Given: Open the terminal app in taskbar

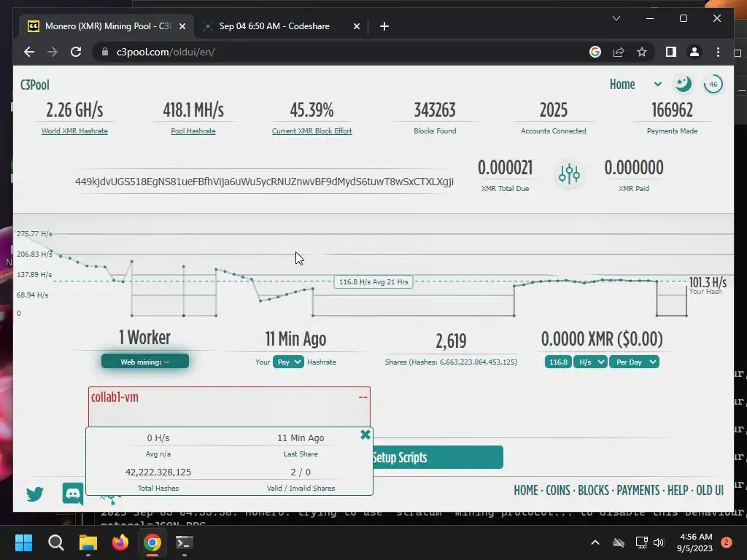Looking at the screenshot, I should tap(185, 542).
